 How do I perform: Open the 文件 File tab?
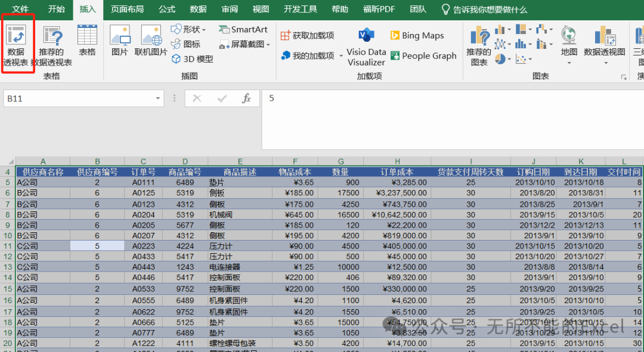20,9
